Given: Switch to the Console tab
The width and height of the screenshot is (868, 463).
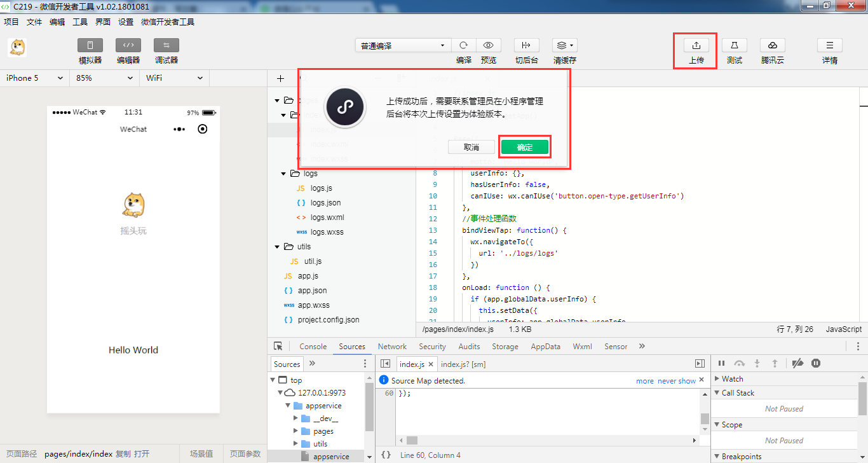Looking at the screenshot, I should click(313, 347).
